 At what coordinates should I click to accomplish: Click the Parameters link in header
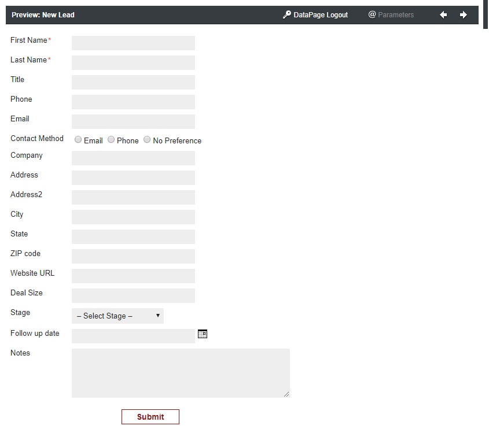click(x=396, y=15)
